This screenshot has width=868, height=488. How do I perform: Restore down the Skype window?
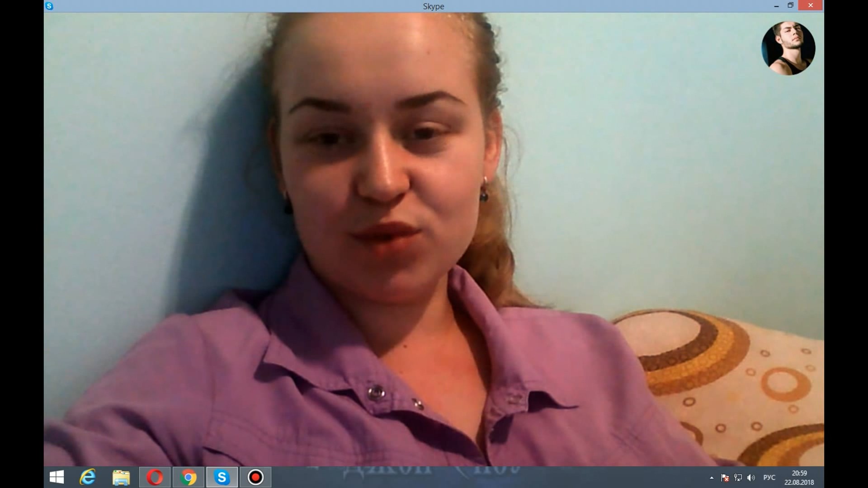[x=790, y=5]
